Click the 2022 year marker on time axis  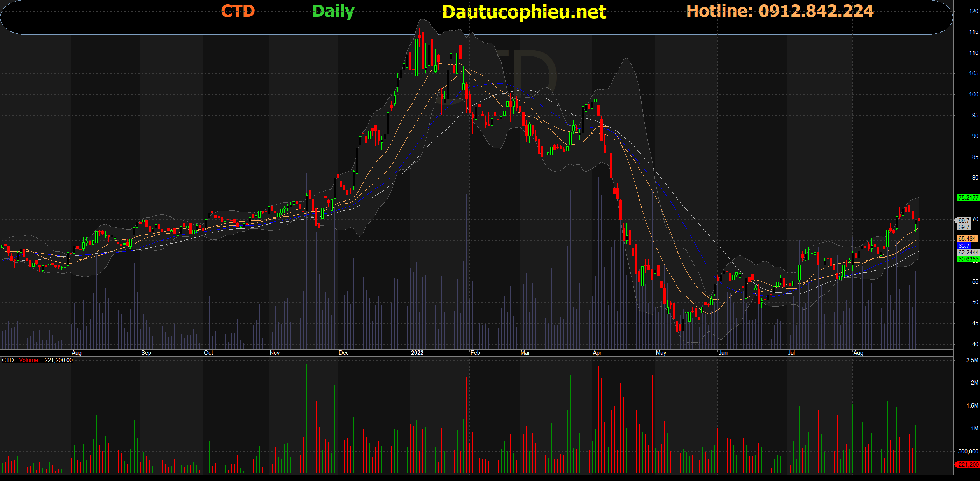click(417, 353)
